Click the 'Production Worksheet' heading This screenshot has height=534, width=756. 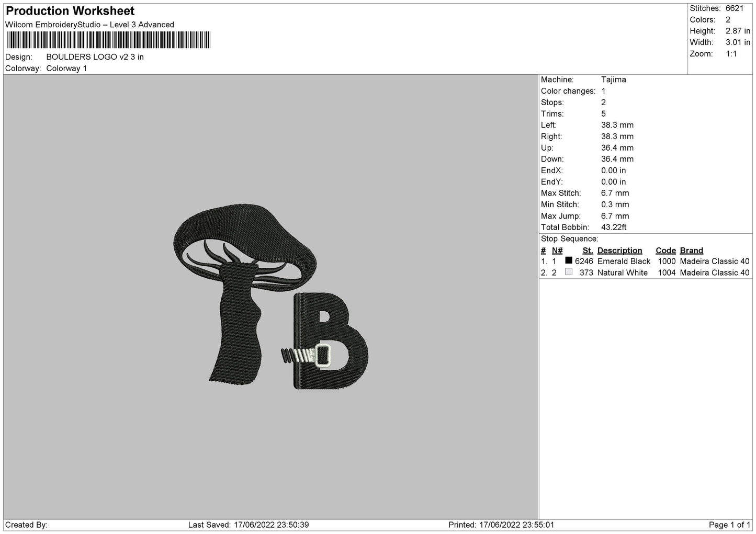[70, 11]
